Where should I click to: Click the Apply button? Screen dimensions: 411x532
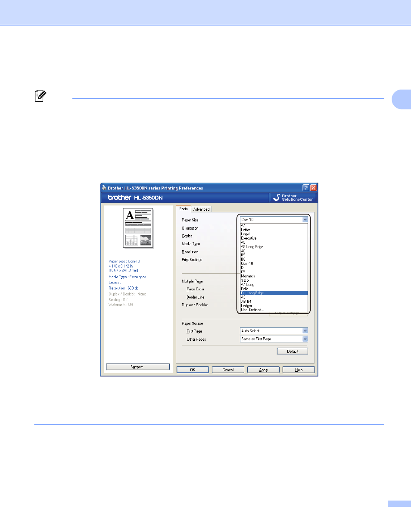[263, 370]
